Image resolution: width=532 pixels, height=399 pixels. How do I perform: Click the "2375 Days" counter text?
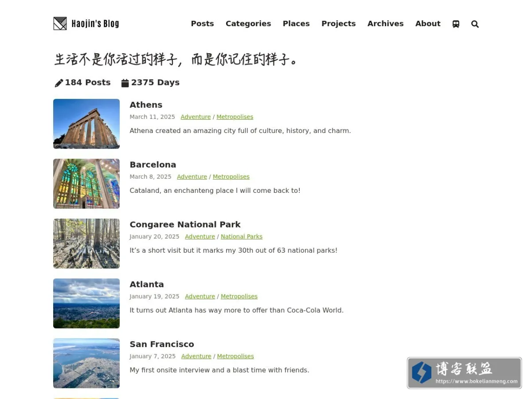(x=155, y=82)
